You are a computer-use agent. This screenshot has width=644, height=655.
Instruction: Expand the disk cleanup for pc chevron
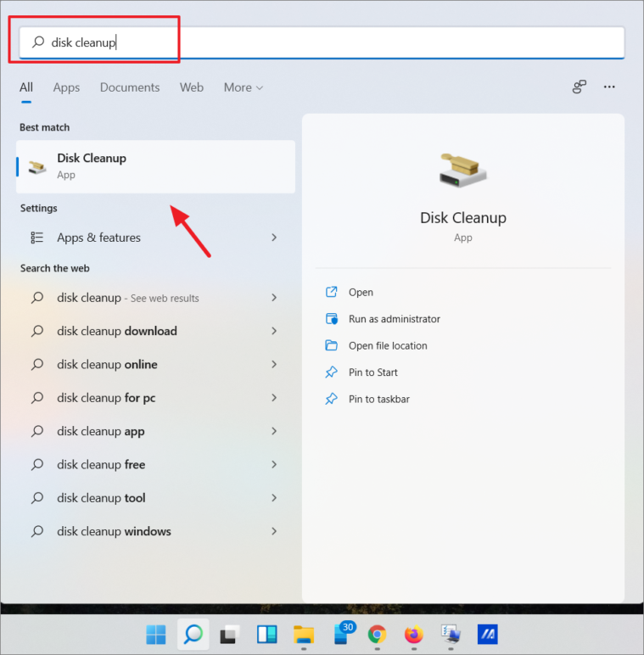coord(274,398)
